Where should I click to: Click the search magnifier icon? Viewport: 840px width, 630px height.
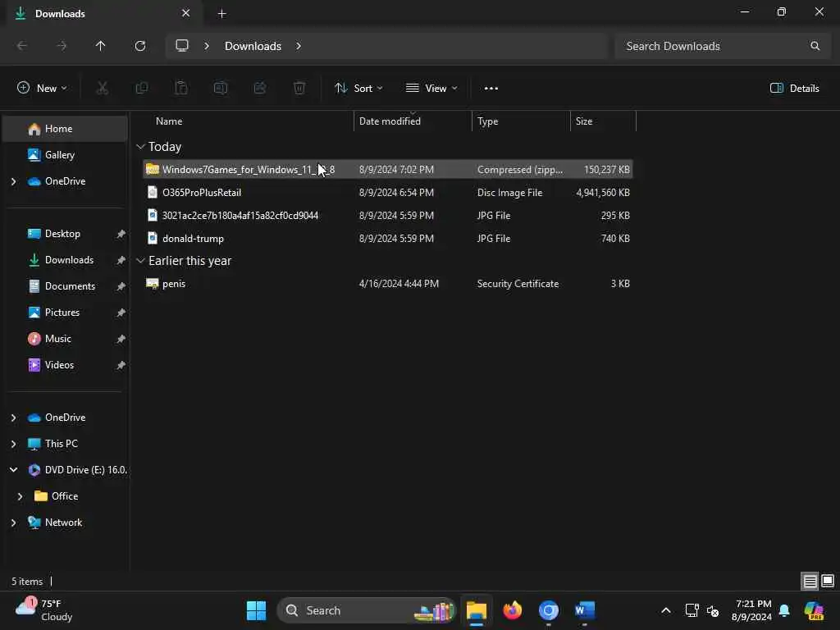point(815,46)
